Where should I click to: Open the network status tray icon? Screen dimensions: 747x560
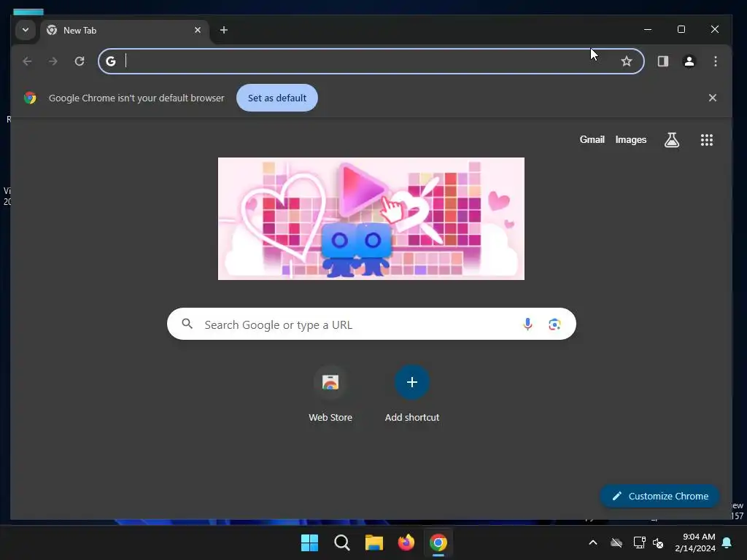[x=639, y=542]
